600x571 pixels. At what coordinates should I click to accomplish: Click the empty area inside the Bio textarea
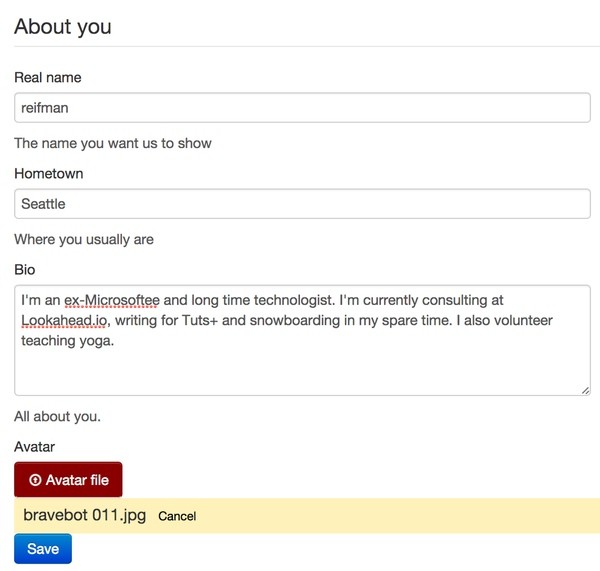pyautogui.click(x=300, y=370)
